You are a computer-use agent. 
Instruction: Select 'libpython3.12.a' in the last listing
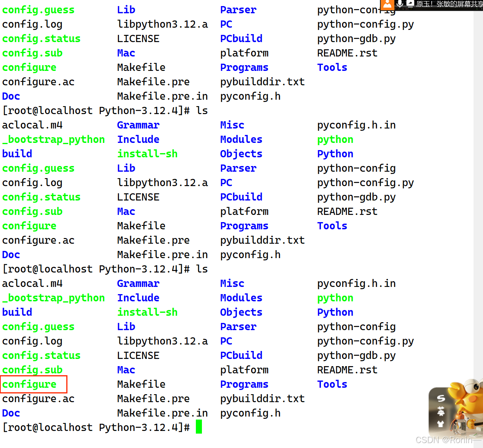(163, 341)
